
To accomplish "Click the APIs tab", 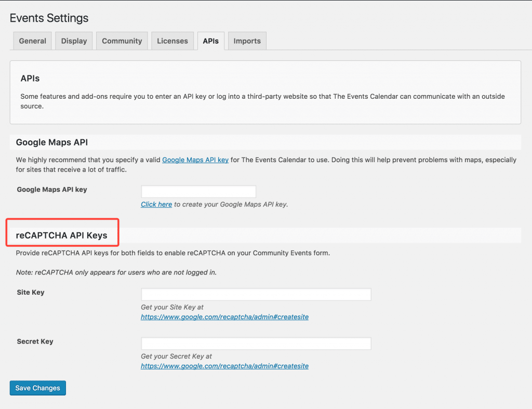I will [211, 41].
